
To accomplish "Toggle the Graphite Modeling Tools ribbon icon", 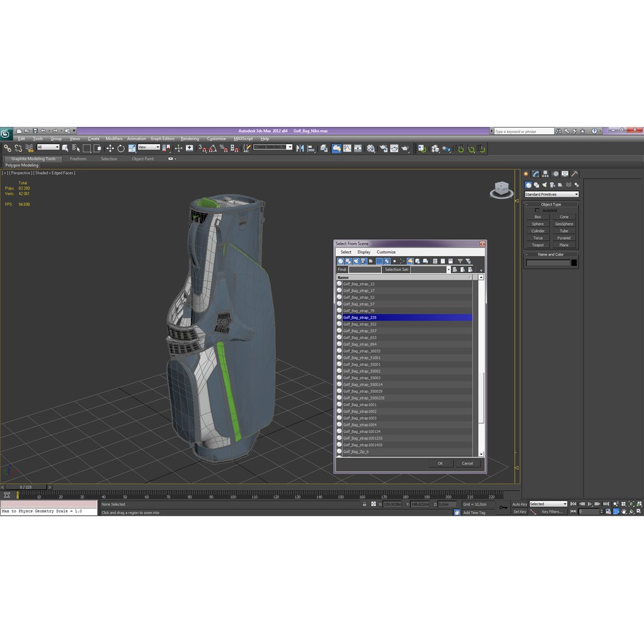I will [x=336, y=148].
